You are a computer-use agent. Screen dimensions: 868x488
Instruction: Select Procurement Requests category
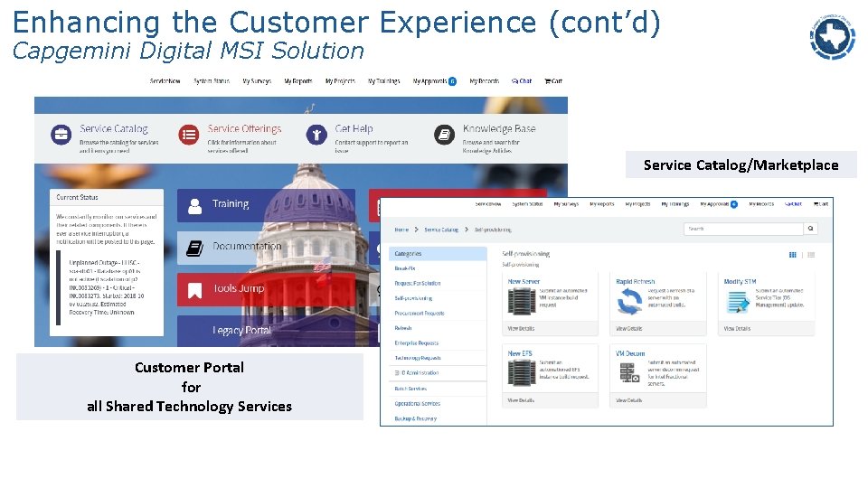pyautogui.click(x=419, y=314)
